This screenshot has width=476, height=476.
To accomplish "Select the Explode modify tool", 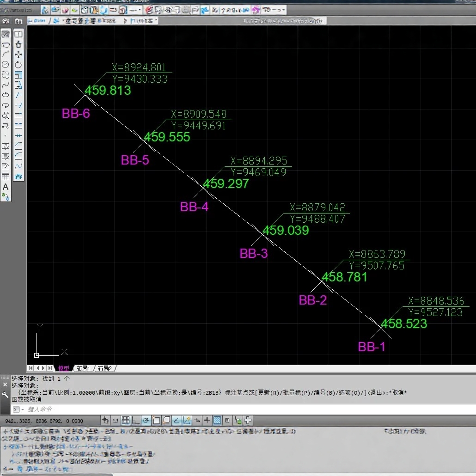I will click(18, 177).
